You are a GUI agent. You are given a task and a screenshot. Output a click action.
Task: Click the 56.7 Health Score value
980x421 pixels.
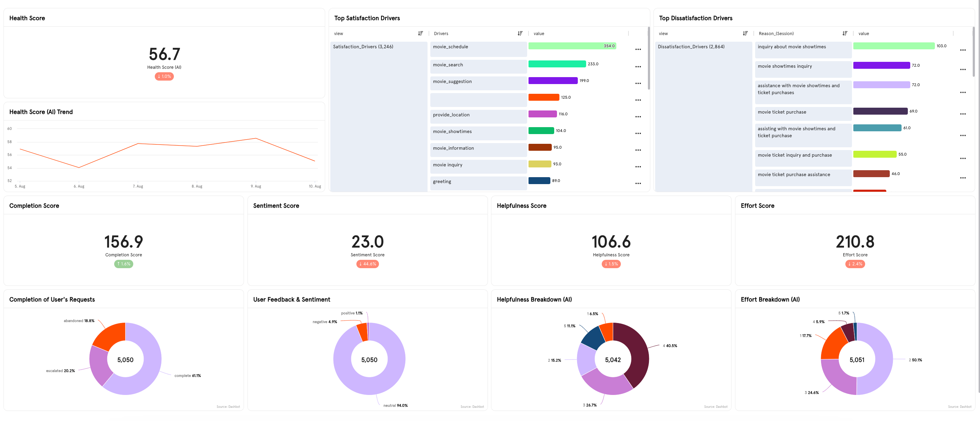click(x=164, y=54)
